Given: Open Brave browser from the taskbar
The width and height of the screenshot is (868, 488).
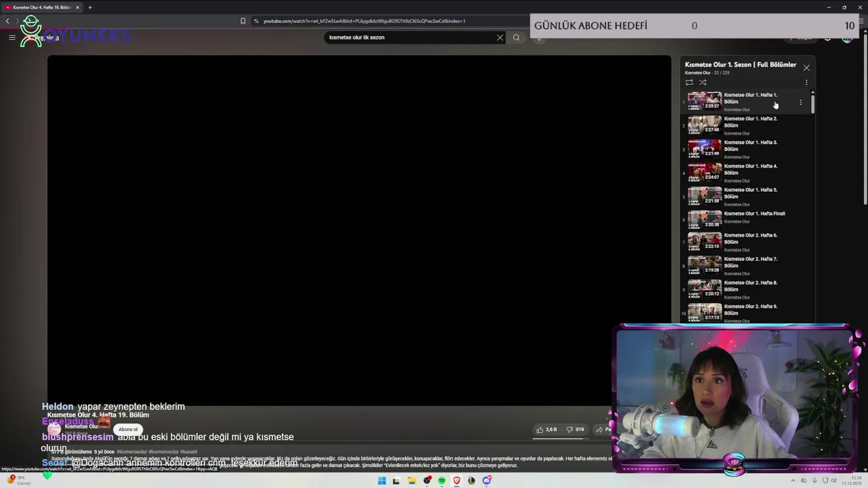Looking at the screenshot, I should point(456,481).
